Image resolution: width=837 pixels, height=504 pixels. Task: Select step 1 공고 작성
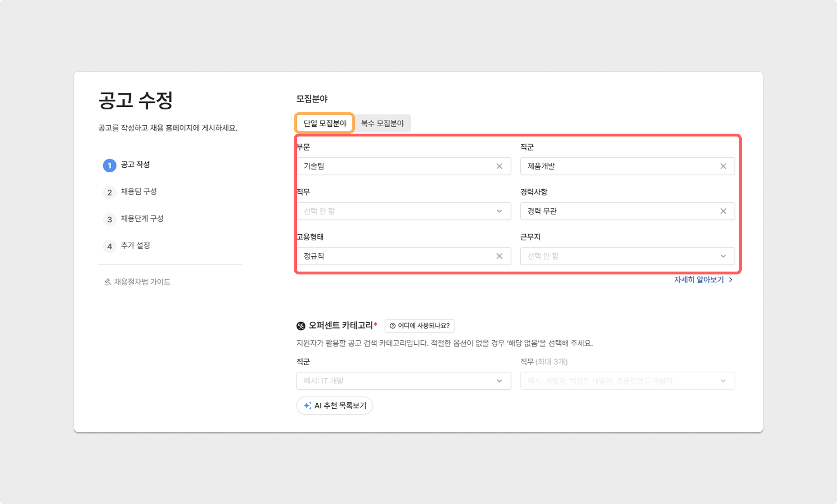pyautogui.click(x=135, y=165)
